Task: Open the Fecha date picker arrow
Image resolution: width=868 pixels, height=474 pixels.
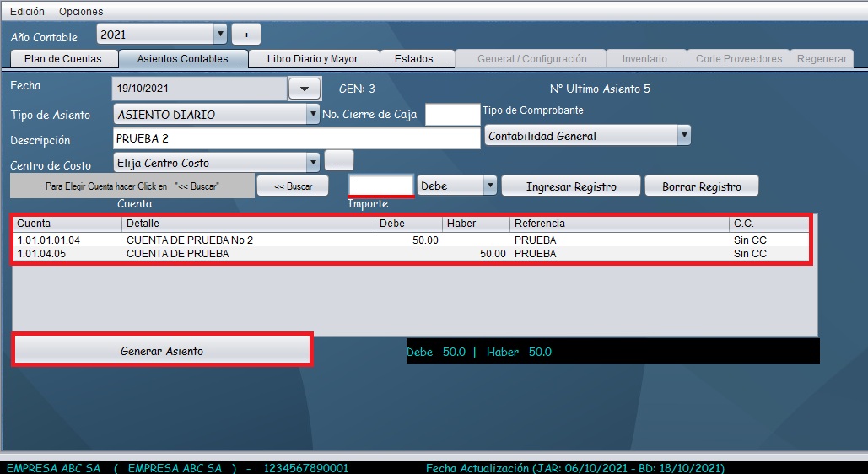Action: coord(305,89)
